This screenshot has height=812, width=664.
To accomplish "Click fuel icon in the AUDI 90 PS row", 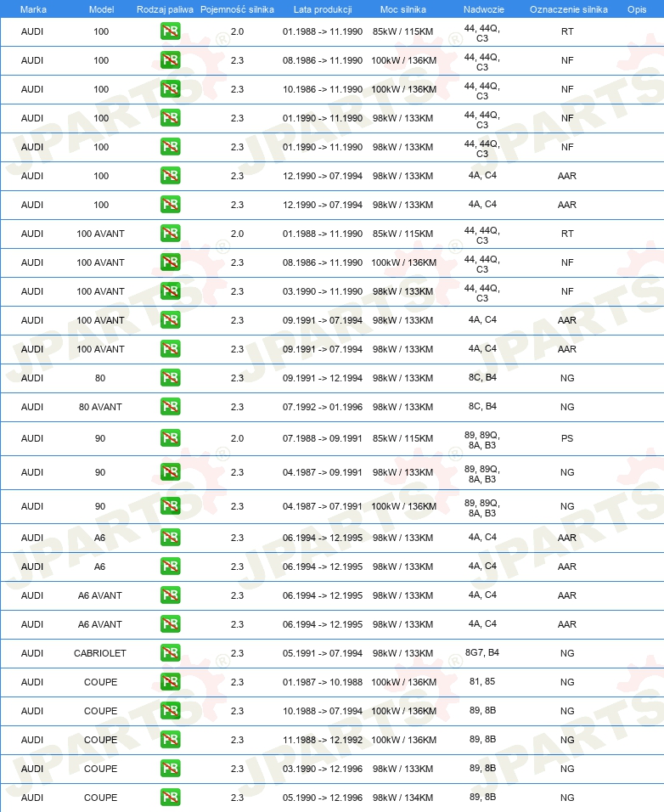I will pos(171,438).
